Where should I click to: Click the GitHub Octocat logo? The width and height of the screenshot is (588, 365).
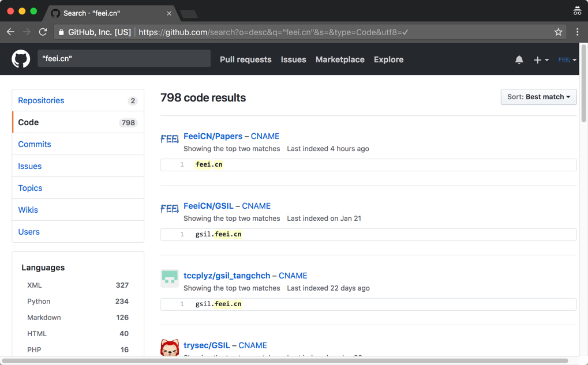coord(21,59)
